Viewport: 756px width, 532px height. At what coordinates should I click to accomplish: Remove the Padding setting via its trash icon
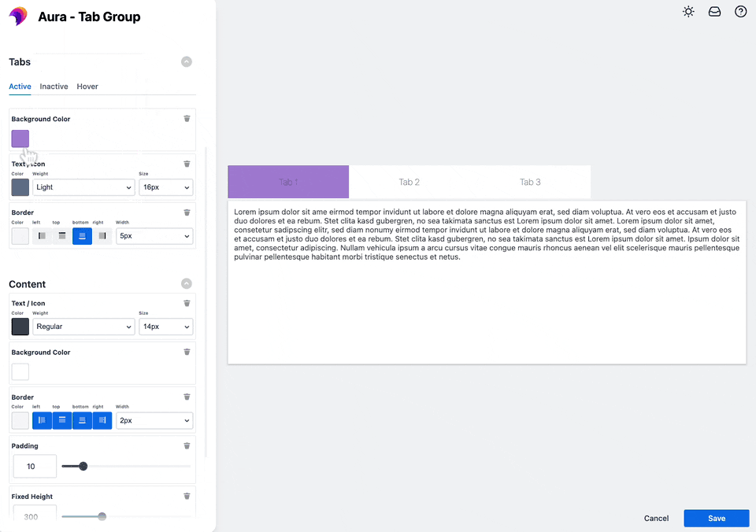tap(187, 445)
